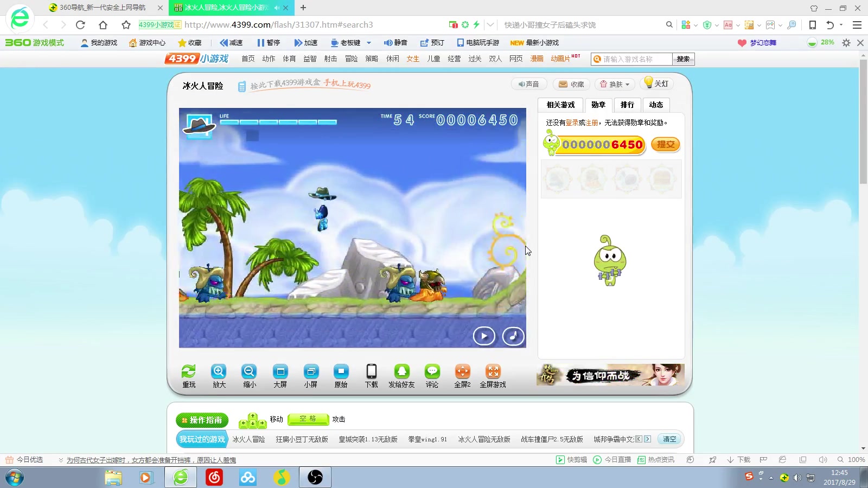
Task: Switch to the 动态 tab
Action: click(x=656, y=105)
